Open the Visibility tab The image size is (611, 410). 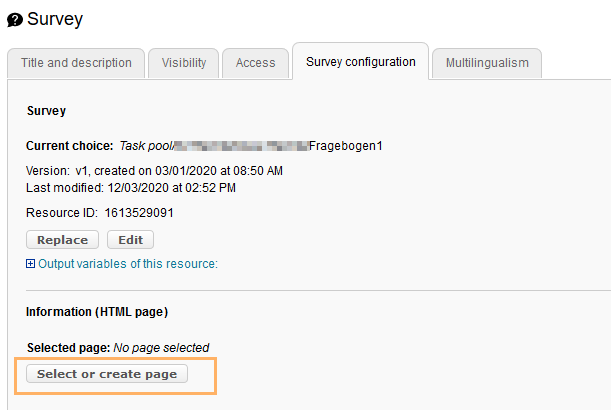pyautogui.click(x=183, y=63)
